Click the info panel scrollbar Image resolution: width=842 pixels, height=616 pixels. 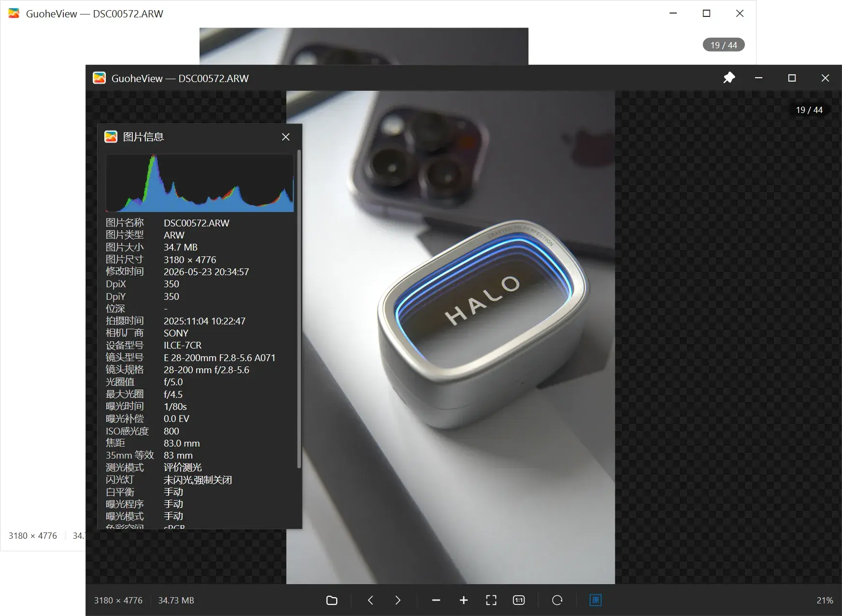(x=299, y=309)
